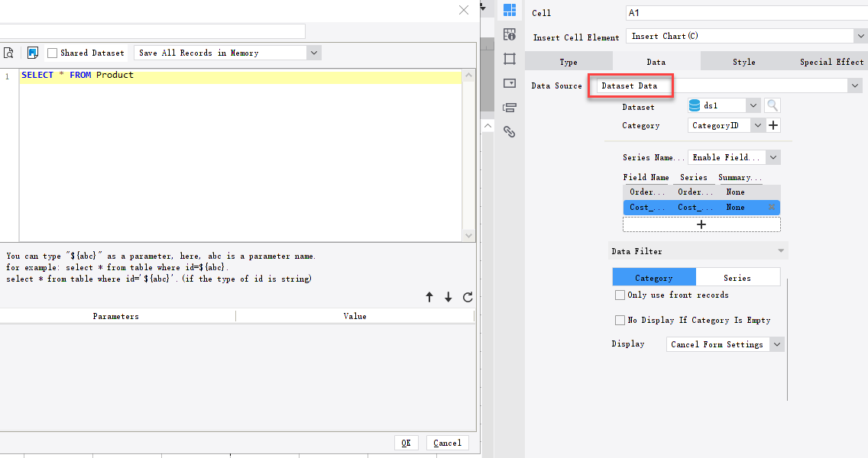Click the preview dataset icon
The image size is (868, 458).
tap(8, 53)
